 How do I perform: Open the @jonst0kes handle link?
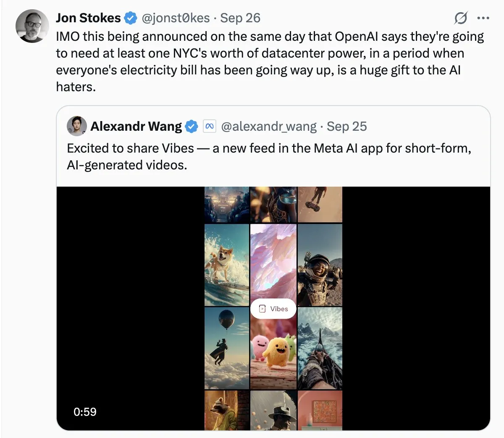click(x=176, y=18)
